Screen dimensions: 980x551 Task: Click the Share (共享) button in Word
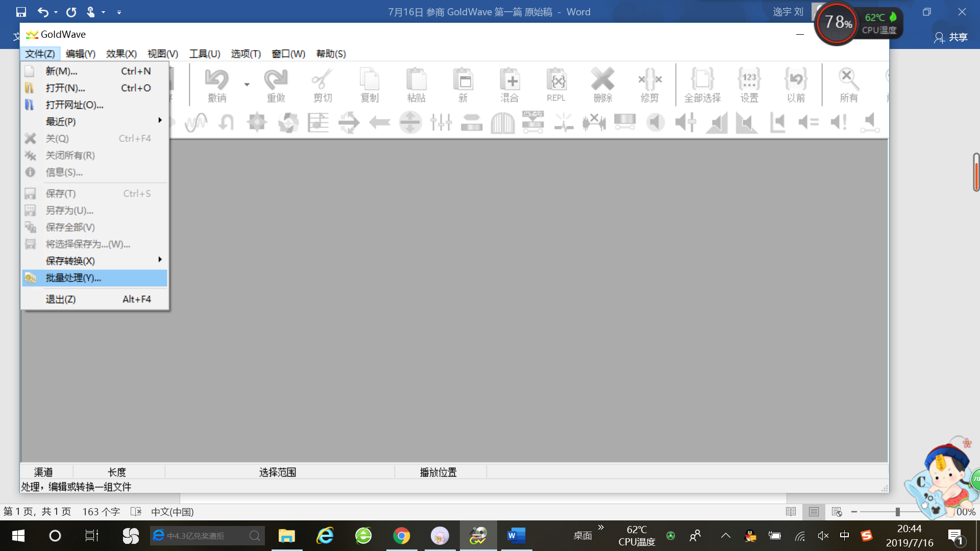click(x=951, y=37)
